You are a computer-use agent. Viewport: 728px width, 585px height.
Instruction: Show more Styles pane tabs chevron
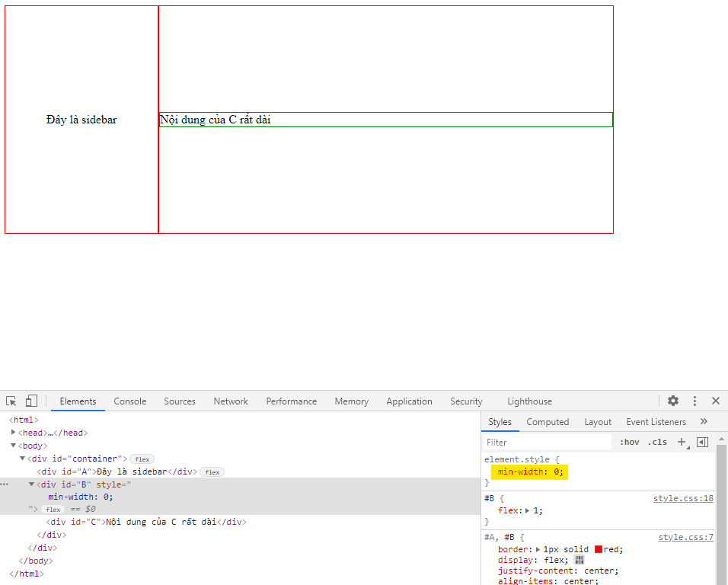(x=704, y=421)
